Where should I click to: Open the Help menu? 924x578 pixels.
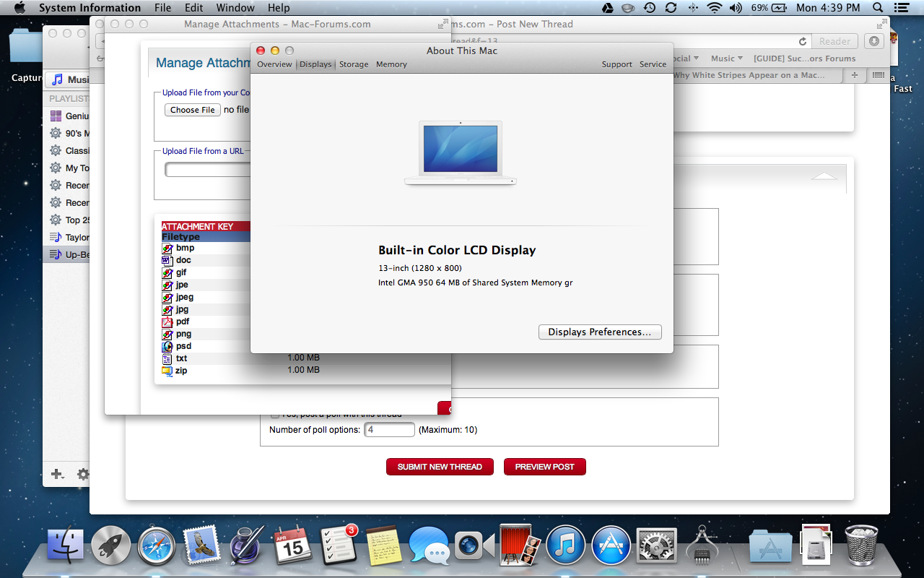point(279,8)
